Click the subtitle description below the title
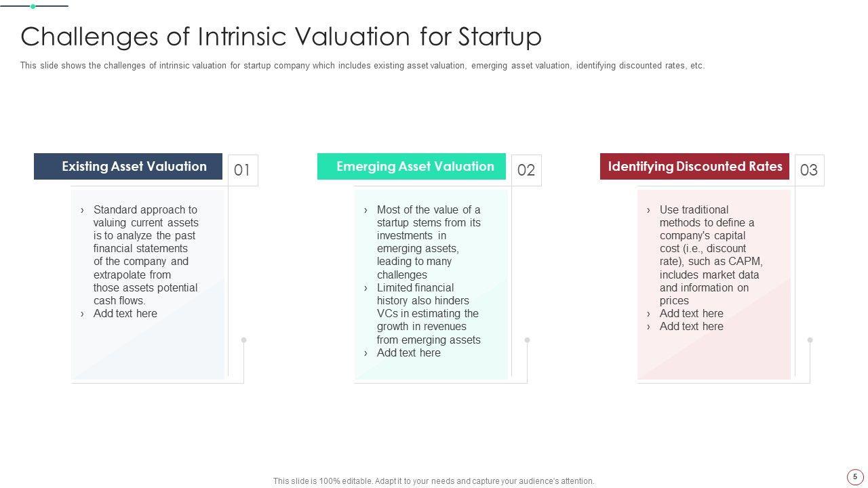Screen dimensions: 868x488 (362, 66)
